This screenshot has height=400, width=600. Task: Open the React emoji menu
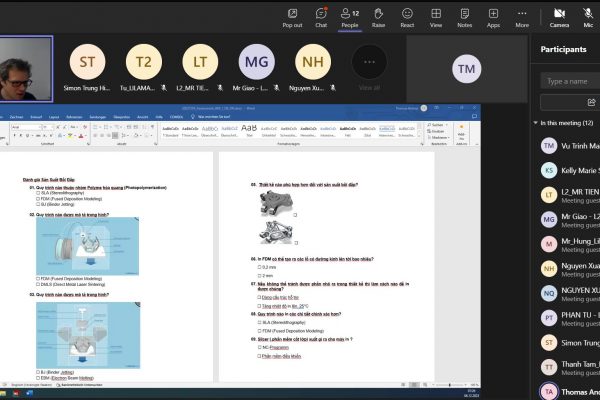407,16
